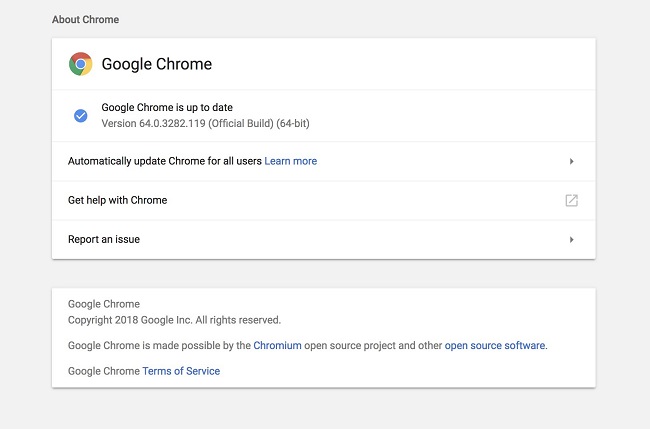Open the Learn more link
Image resolution: width=650 pixels, height=429 pixels.
pos(291,161)
